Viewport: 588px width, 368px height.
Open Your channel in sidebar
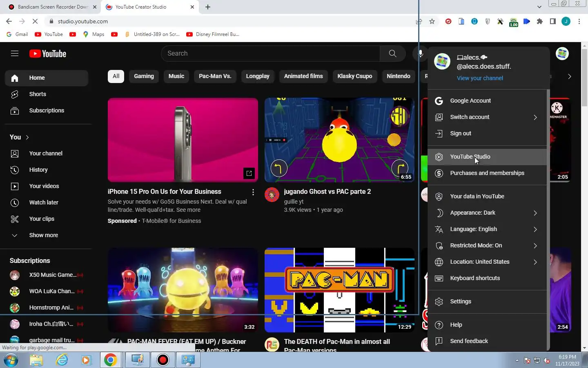(46, 153)
